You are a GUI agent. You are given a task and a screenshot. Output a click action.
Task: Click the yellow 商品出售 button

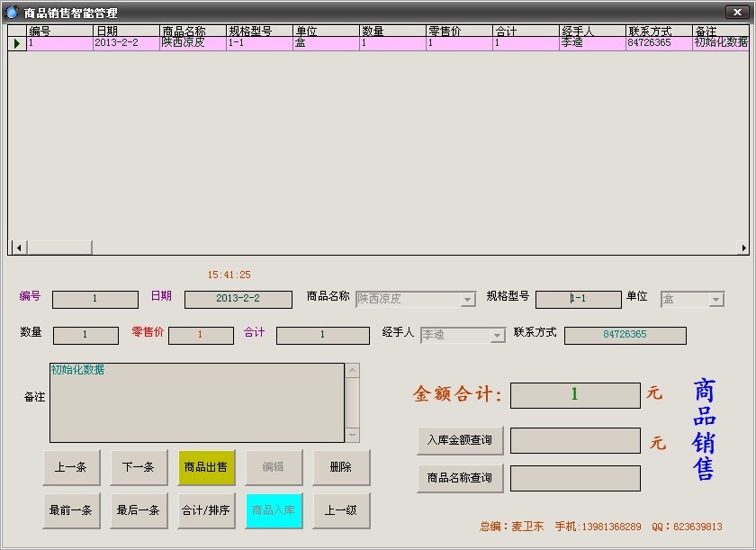click(206, 467)
